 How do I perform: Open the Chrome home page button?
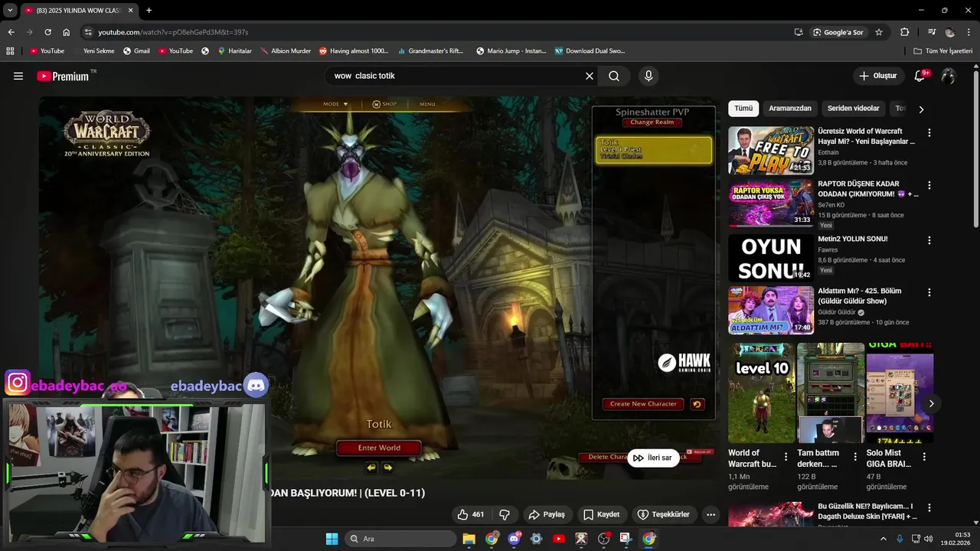click(67, 32)
